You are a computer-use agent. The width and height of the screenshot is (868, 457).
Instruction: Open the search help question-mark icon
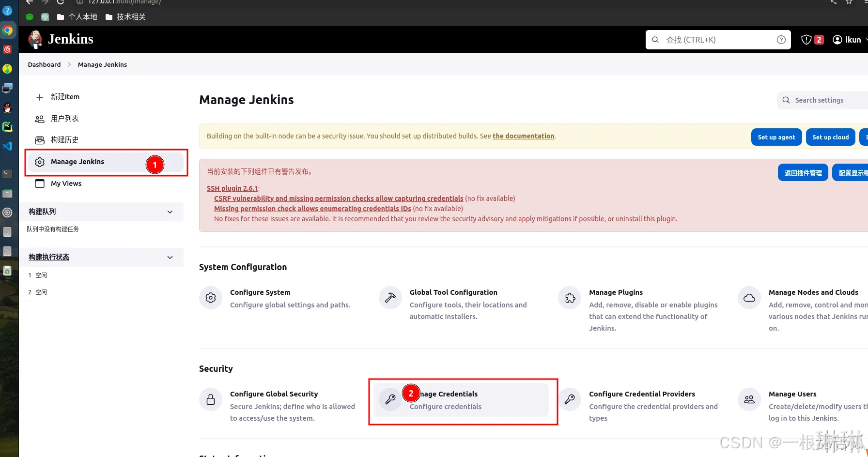[x=781, y=40]
